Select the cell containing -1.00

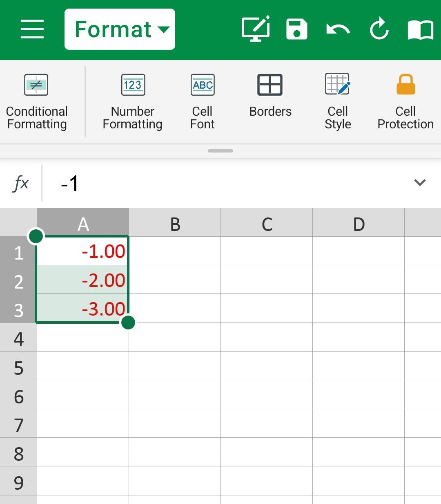point(83,251)
